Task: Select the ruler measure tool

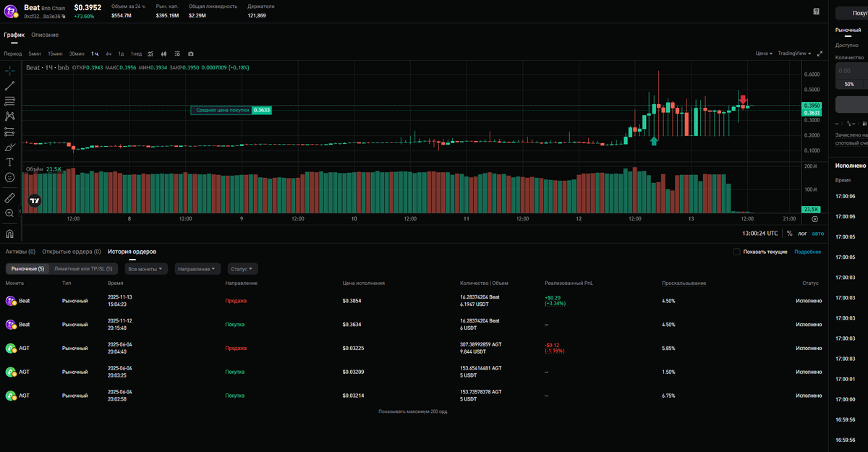Action: 10,197
